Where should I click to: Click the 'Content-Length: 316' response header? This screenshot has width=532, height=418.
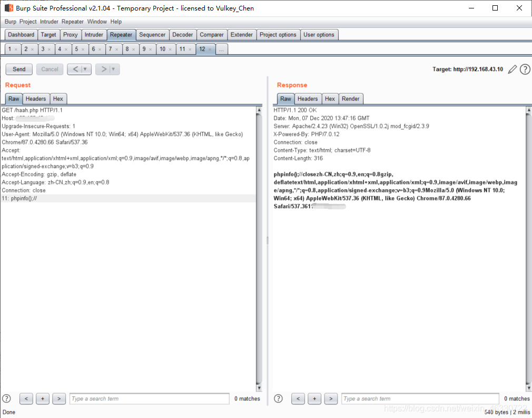298,158
